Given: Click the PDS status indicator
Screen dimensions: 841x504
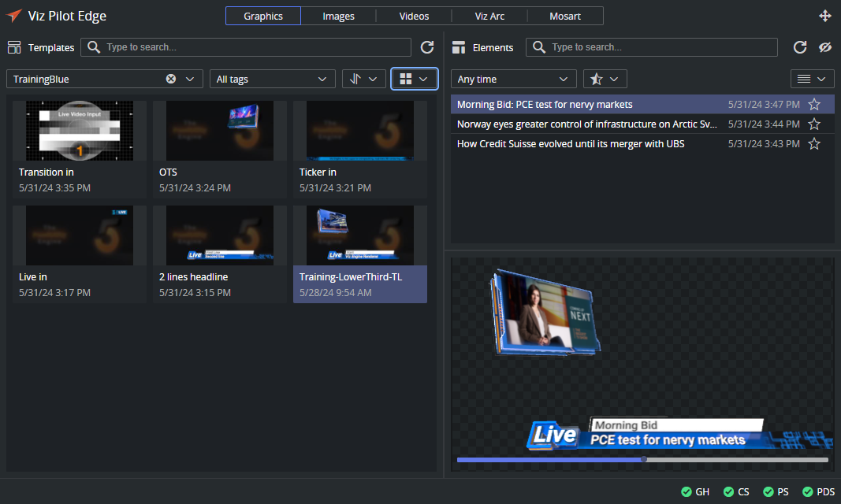Looking at the screenshot, I should [818, 491].
